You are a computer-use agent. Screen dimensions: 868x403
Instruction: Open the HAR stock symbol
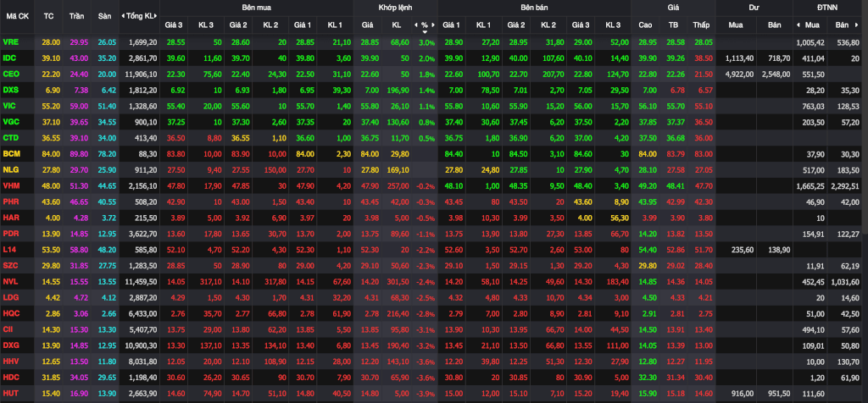click(x=10, y=218)
